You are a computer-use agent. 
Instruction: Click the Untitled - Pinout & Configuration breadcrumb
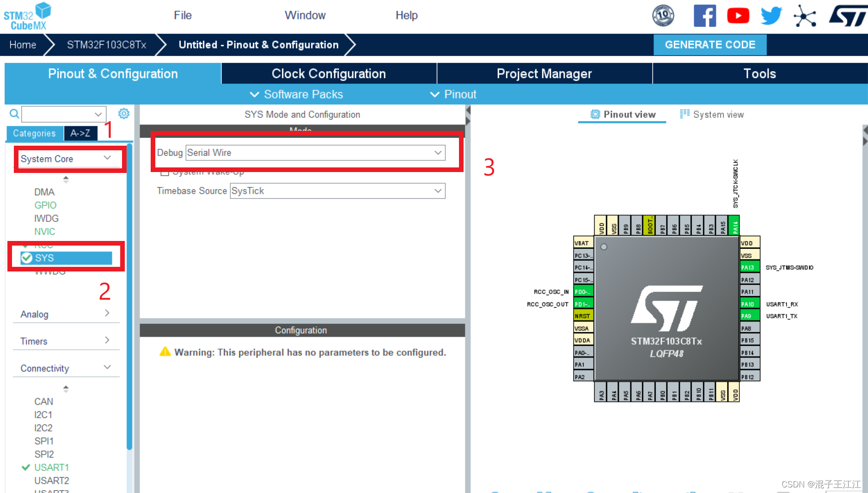pyautogui.click(x=258, y=45)
